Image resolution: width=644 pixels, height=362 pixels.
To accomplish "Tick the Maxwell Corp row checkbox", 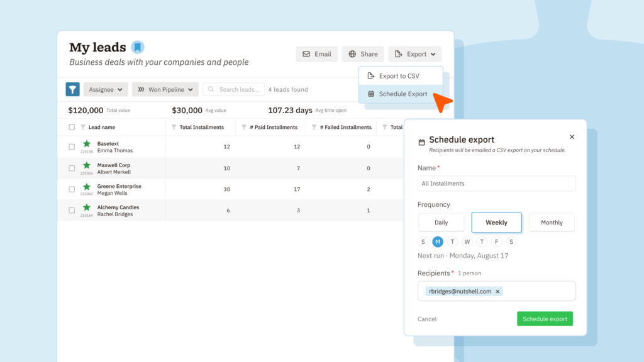I will [x=72, y=168].
